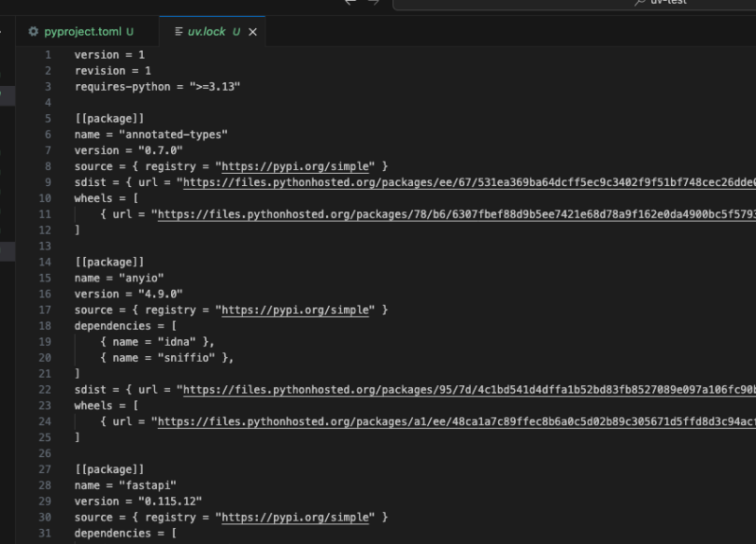This screenshot has height=544, width=756.
Task: Close the uv.lock tab
Action: [x=252, y=32]
